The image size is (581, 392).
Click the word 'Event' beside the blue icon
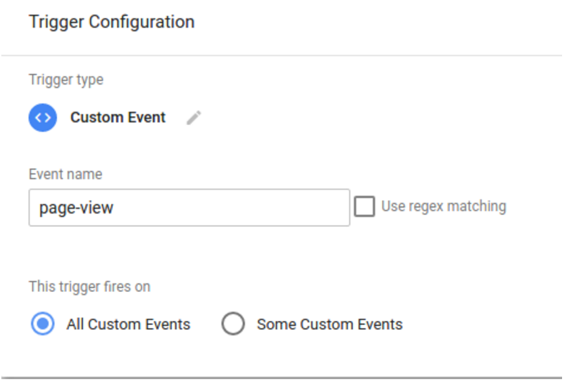point(147,118)
